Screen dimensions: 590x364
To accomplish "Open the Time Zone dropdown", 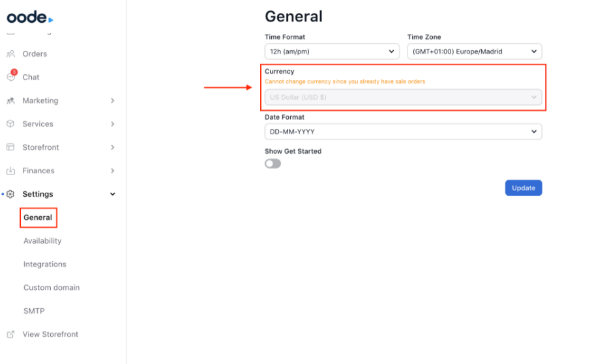I will 474,51.
